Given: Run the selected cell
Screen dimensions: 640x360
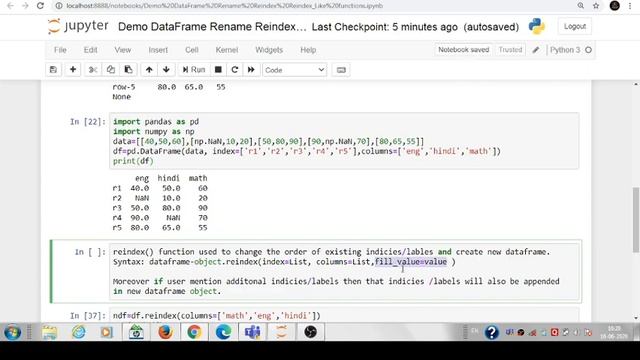Looking at the screenshot, I should (x=193, y=70).
